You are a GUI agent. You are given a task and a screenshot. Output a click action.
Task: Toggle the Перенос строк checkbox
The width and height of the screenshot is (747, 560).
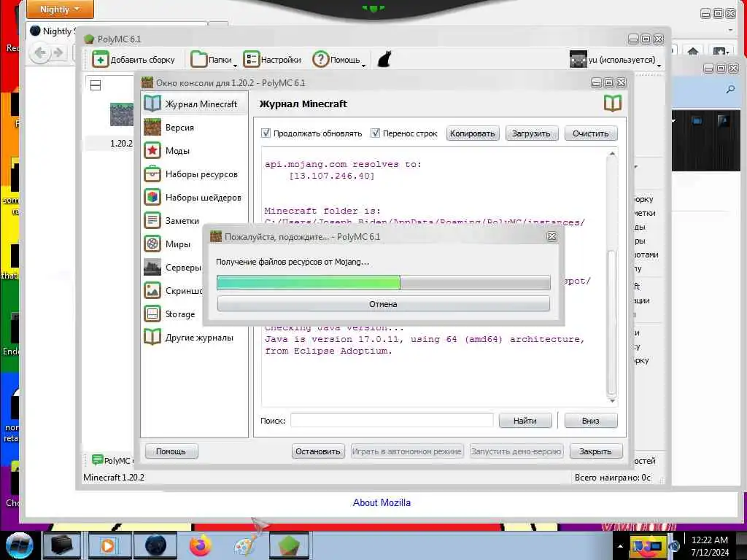pos(376,133)
